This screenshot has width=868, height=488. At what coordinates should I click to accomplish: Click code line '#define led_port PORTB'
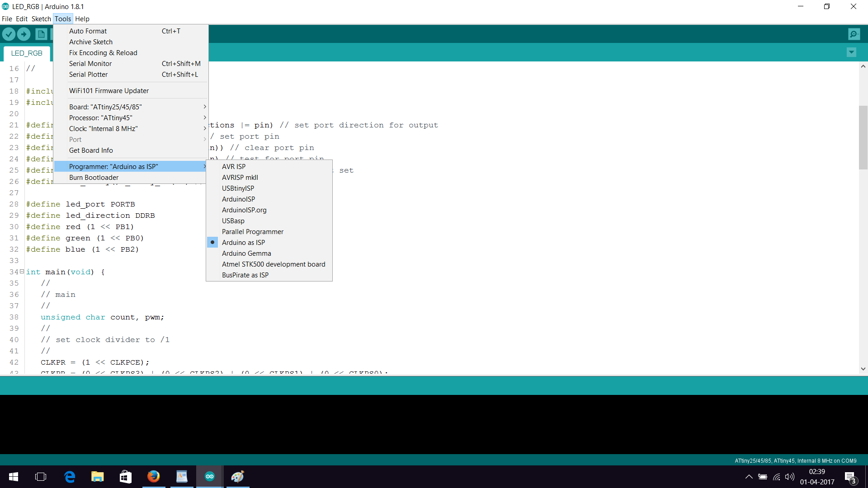click(80, 204)
